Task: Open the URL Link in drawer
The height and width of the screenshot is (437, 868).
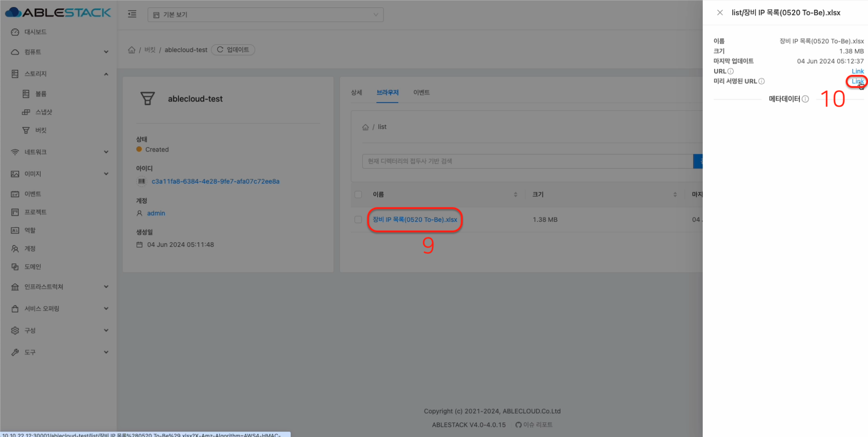Action: [x=858, y=71]
